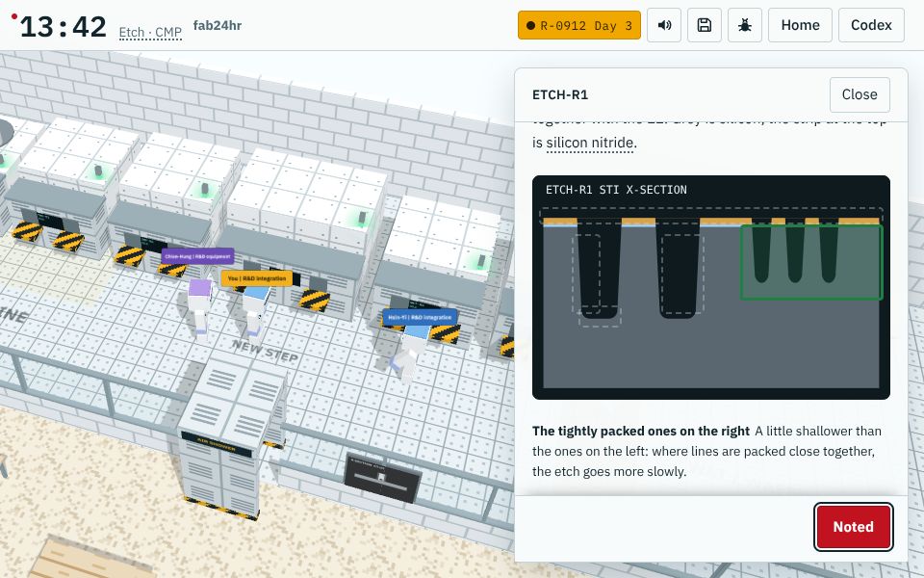924x578 pixels.
Task: Click the ETCH-R1 STI X-SECTION diagram
Action: (710, 287)
